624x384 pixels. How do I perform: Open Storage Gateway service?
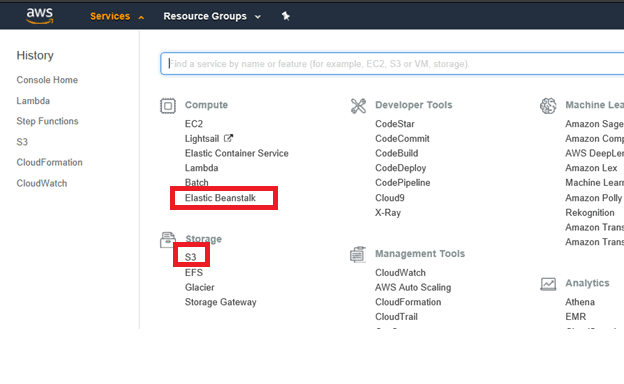tap(220, 302)
